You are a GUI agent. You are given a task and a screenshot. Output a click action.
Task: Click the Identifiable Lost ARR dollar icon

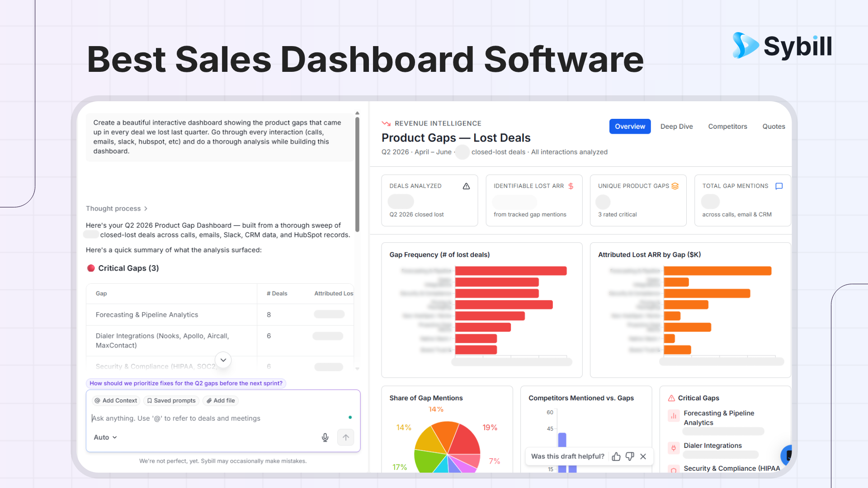tap(571, 186)
